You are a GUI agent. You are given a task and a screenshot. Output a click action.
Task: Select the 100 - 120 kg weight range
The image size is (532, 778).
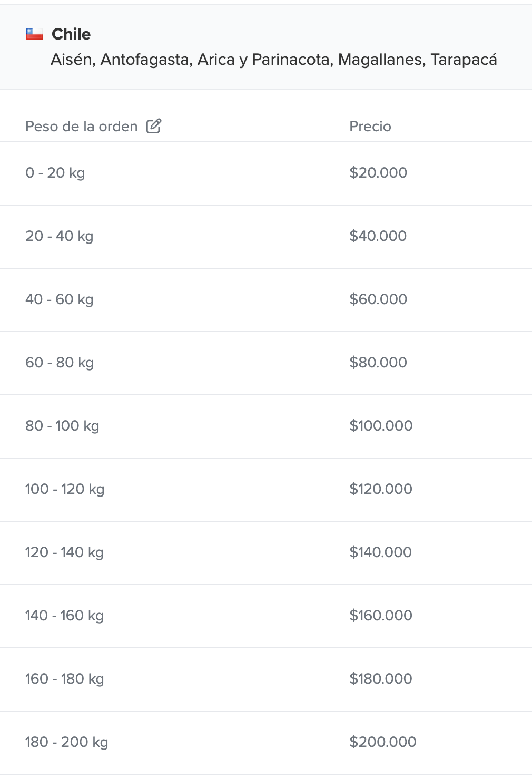65,489
